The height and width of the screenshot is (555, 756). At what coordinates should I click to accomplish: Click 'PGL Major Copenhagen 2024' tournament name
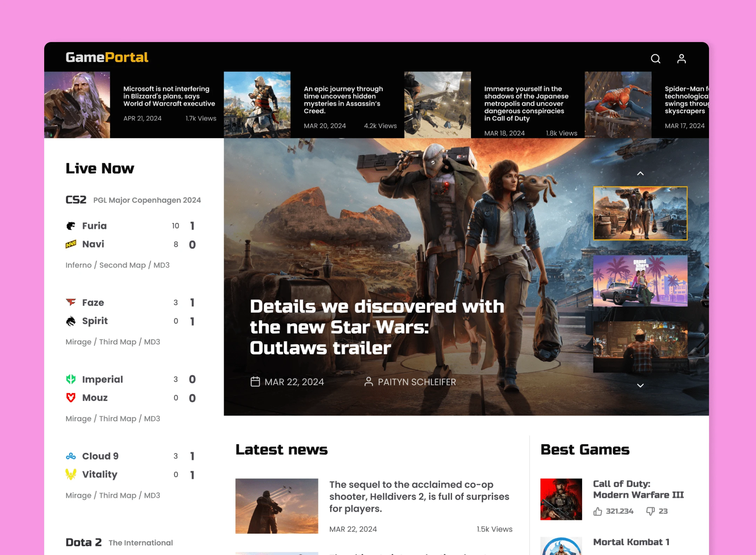(x=147, y=200)
